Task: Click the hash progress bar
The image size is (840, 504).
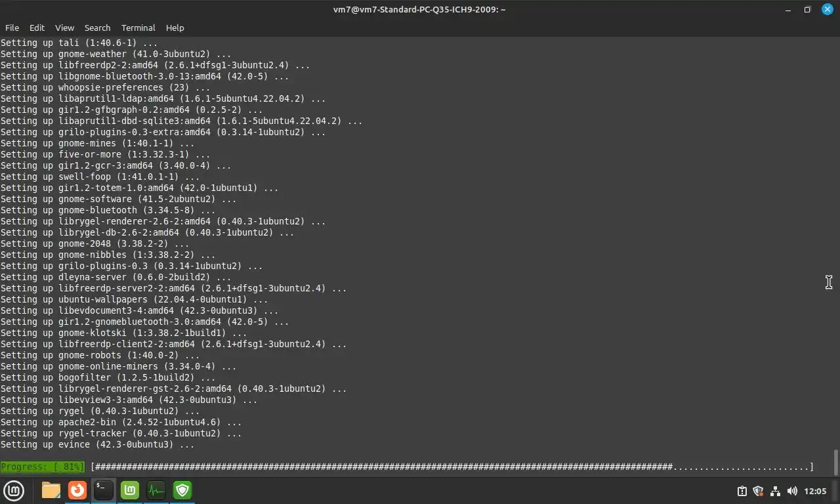Action: tap(452, 467)
